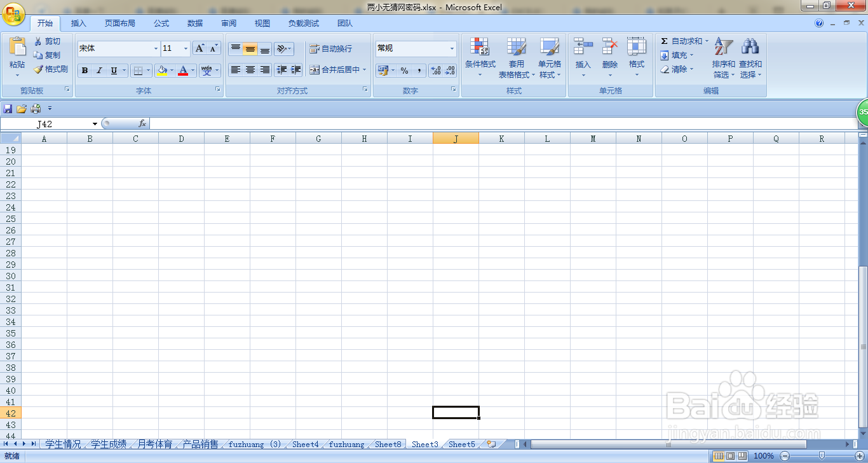
Task: Toggle Bold formatting
Action: [85, 71]
